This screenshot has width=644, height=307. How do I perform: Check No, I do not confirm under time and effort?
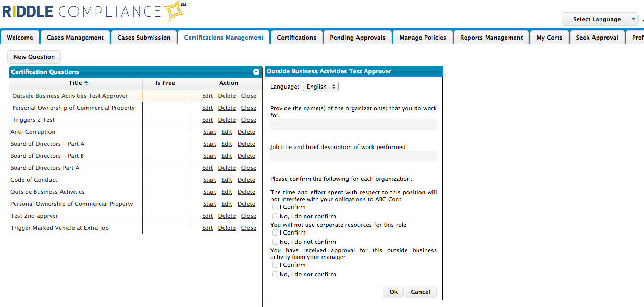click(275, 216)
